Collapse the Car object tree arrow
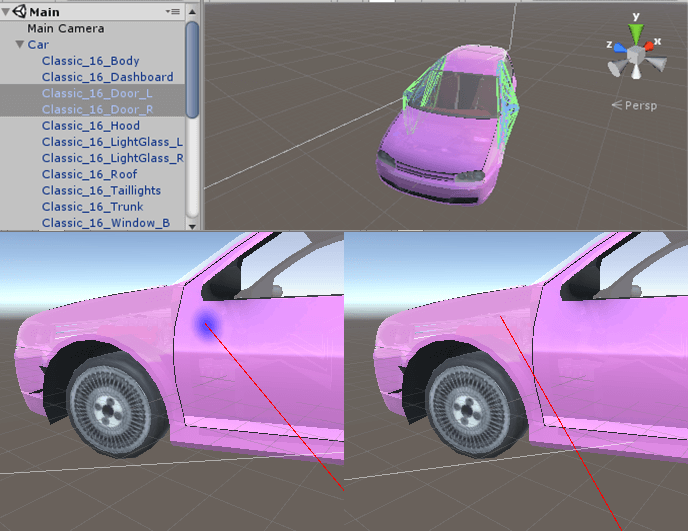Screen dimensions: 688x531 pos(20,44)
